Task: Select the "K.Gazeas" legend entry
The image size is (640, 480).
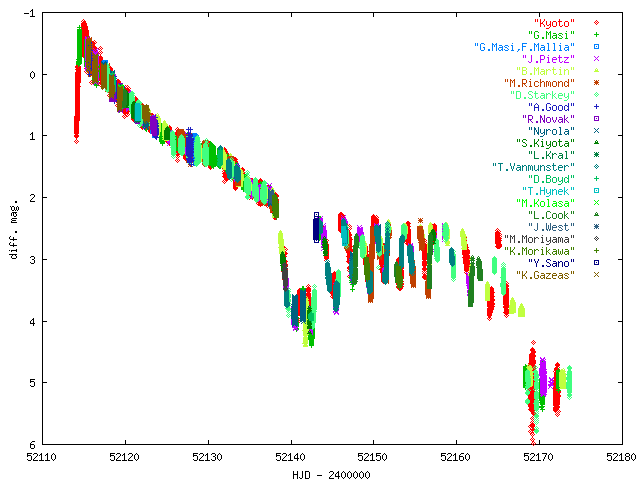Action: point(546,275)
